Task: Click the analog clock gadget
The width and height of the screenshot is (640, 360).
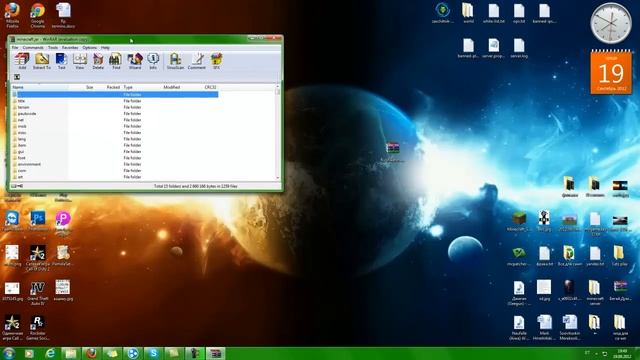Action: pos(611,23)
